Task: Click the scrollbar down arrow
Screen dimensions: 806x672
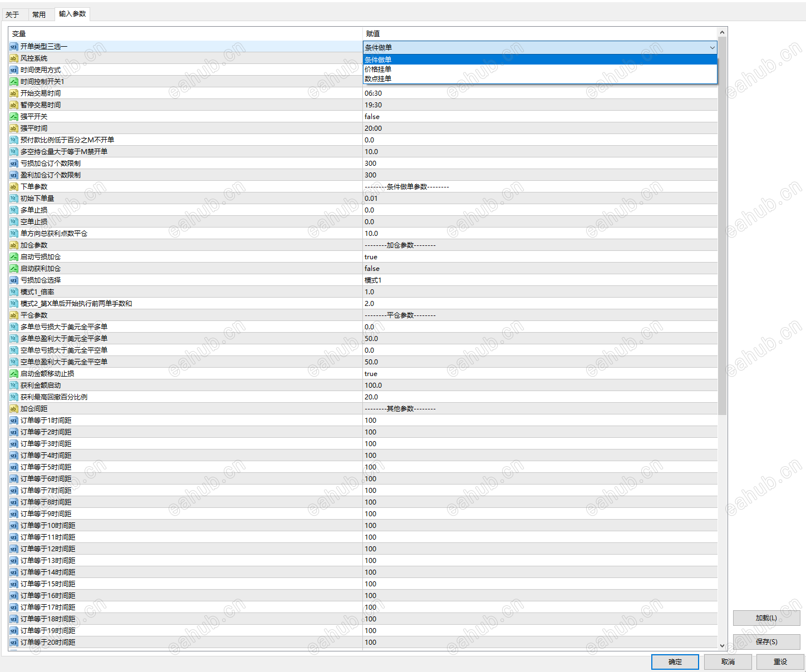Action: [722, 645]
